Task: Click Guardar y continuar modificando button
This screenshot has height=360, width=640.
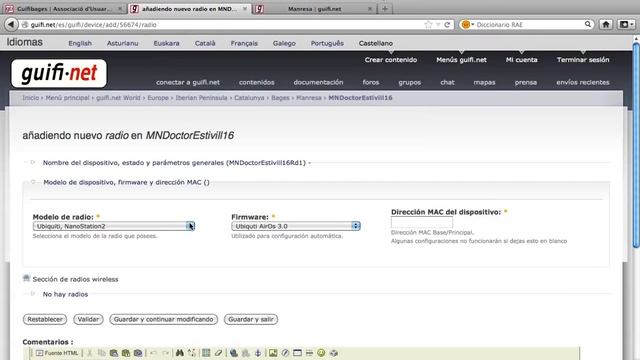Action: pyautogui.click(x=163, y=319)
